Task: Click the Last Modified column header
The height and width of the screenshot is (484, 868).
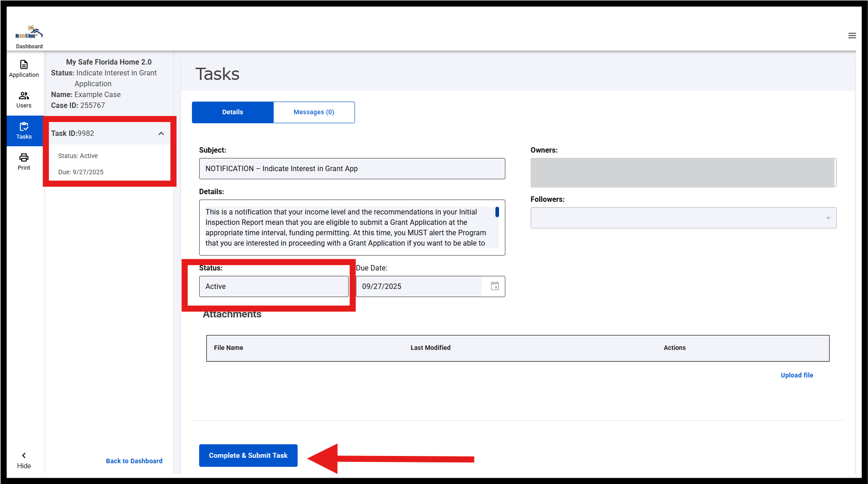Action: click(x=430, y=348)
